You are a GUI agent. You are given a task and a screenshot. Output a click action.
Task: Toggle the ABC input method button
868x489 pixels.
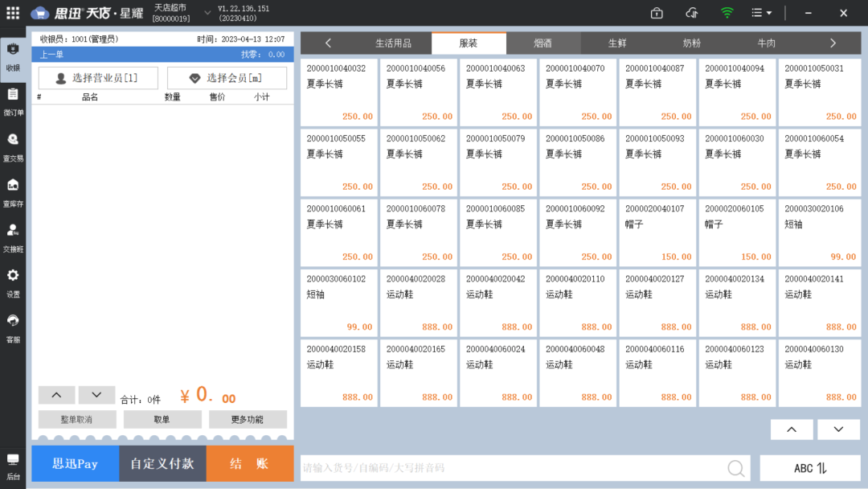click(x=809, y=467)
